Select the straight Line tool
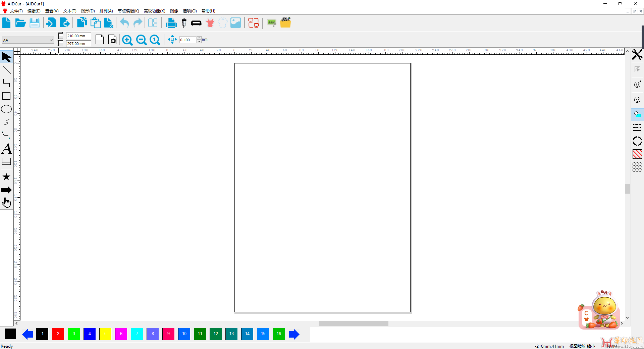The height and width of the screenshot is (349, 644). pos(6,70)
